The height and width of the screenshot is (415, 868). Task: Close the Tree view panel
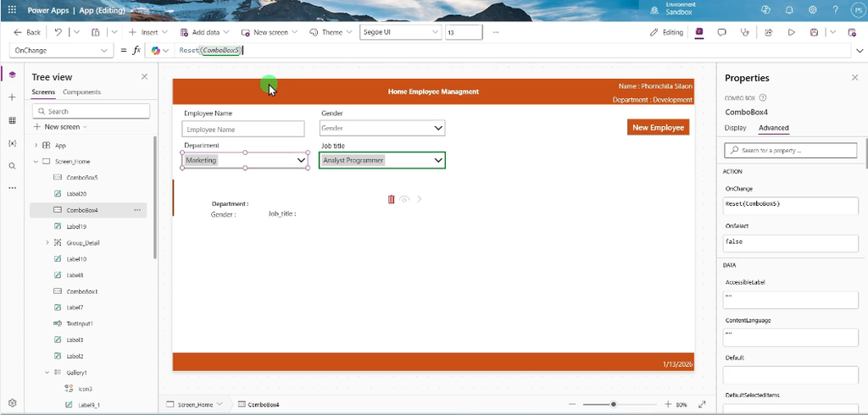[144, 77]
